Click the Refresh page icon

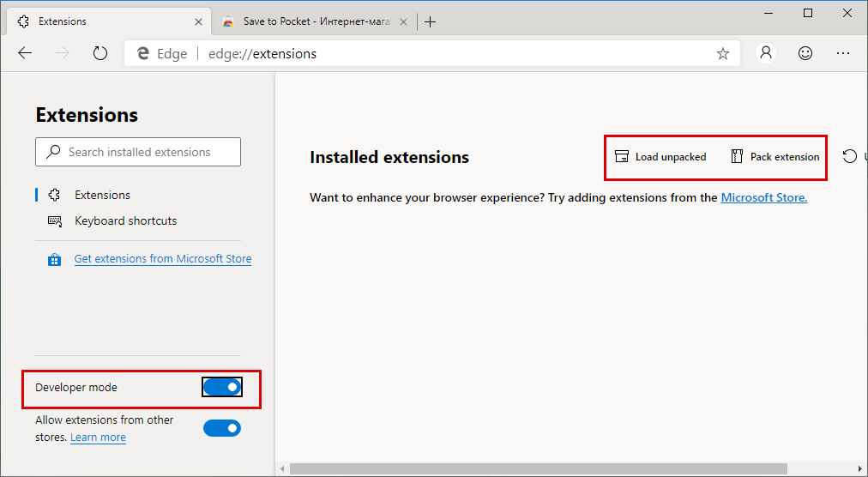tap(100, 53)
